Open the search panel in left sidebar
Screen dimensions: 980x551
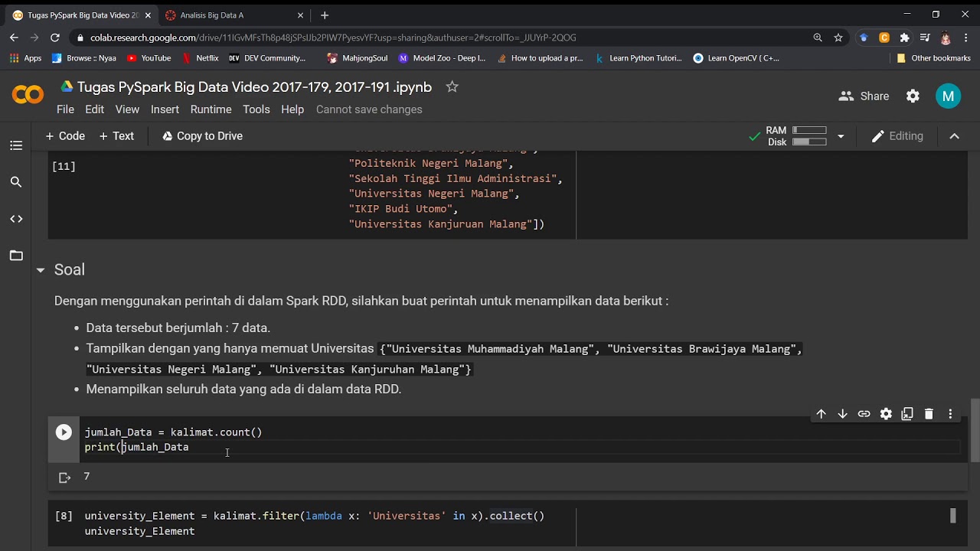(16, 182)
